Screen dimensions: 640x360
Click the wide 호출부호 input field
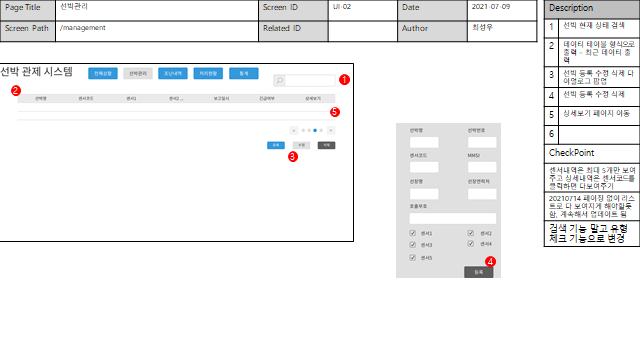(453, 218)
